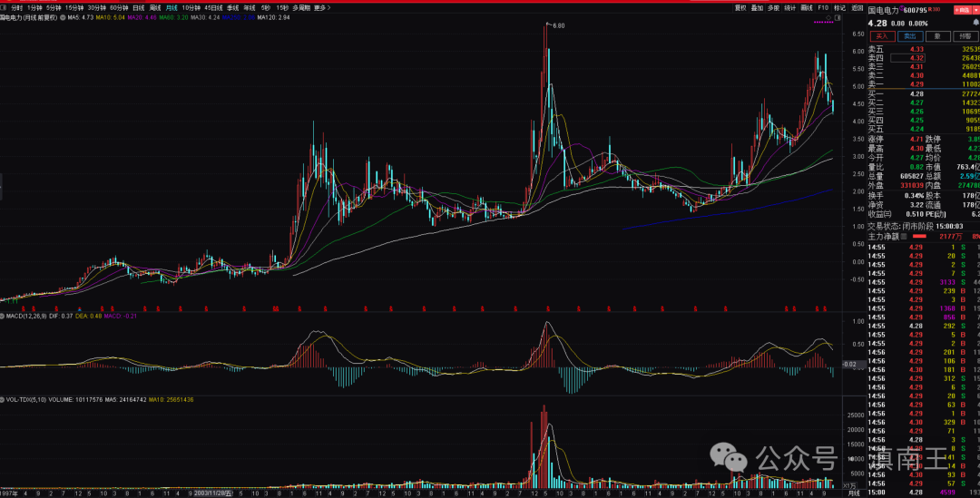Click the purple badge icon beside stock name

click(903, 9)
